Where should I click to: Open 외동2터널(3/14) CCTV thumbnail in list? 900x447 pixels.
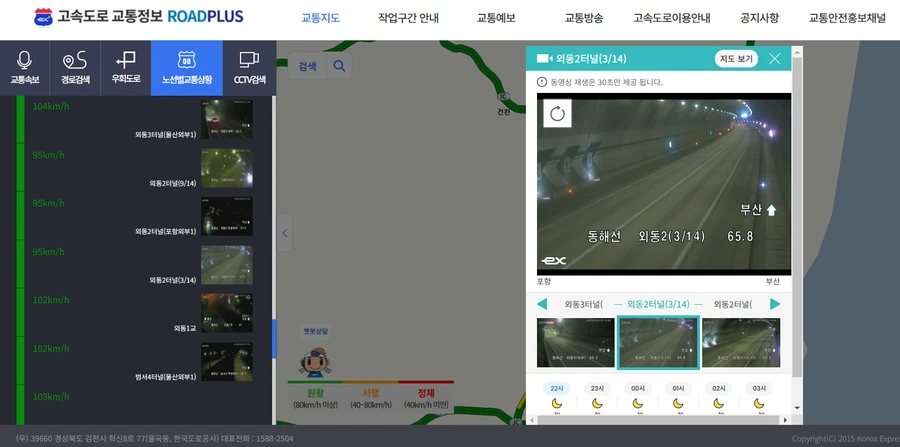pyautogui.click(x=227, y=265)
